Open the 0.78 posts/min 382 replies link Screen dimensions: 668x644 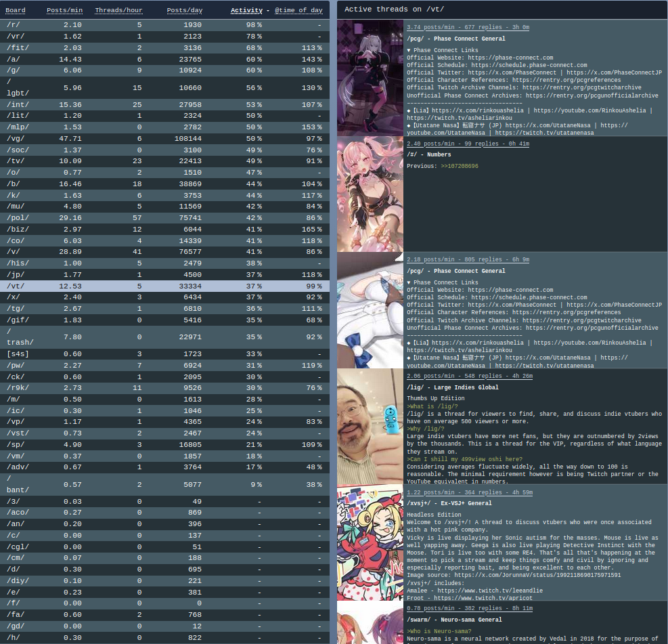[470, 608]
